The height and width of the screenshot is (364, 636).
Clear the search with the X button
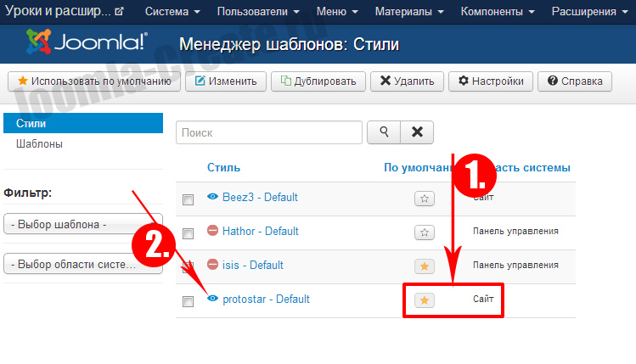pos(417,132)
